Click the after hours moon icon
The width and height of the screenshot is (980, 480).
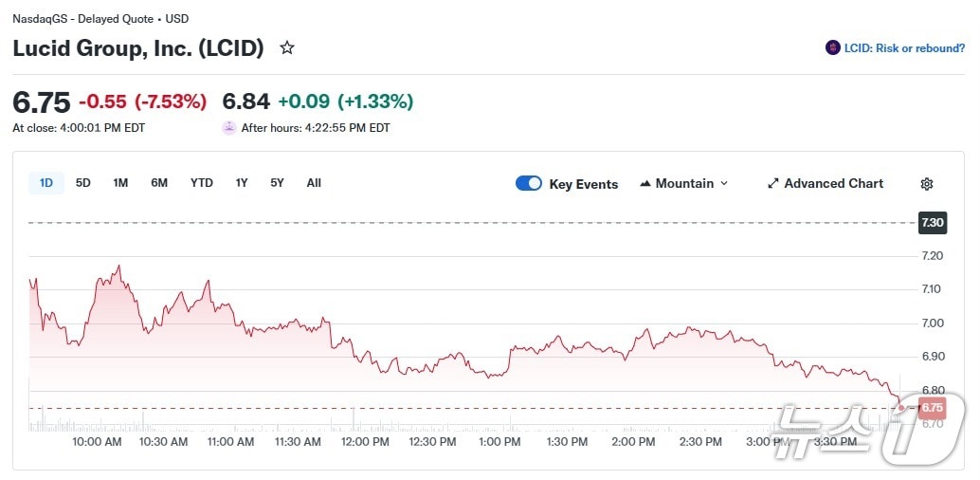[229, 128]
